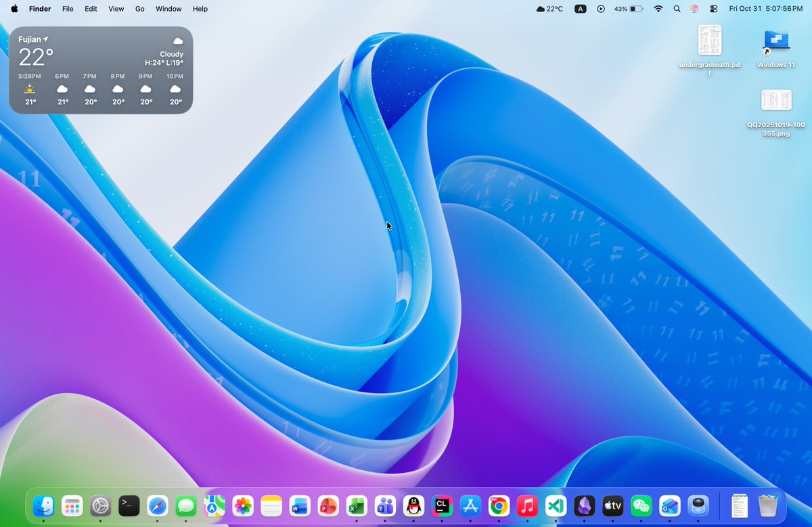Open System Settings gear in Dock
812x527 pixels.
click(x=100, y=505)
